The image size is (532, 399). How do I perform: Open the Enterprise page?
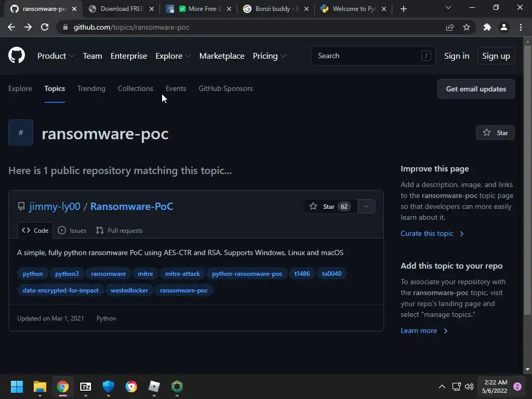click(129, 56)
